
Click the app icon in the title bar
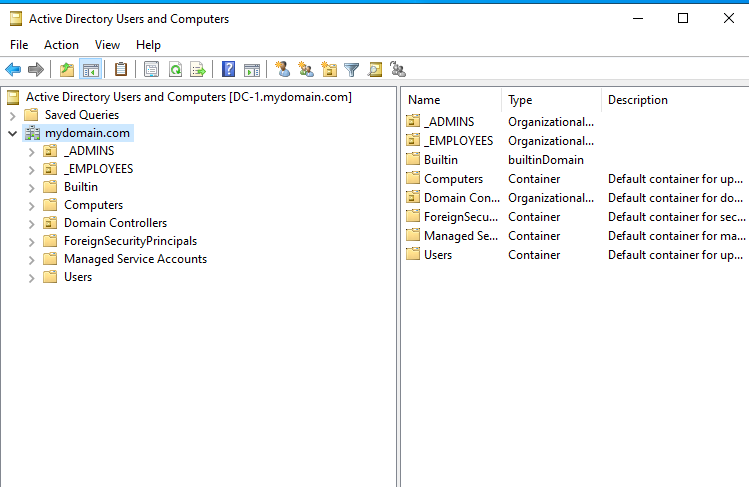[16, 19]
